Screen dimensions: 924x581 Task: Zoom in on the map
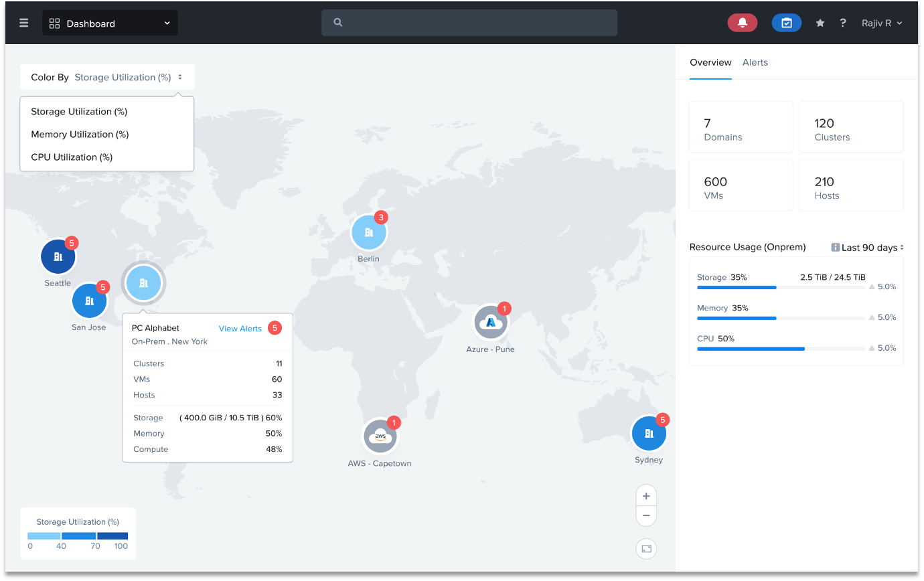[646, 496]
